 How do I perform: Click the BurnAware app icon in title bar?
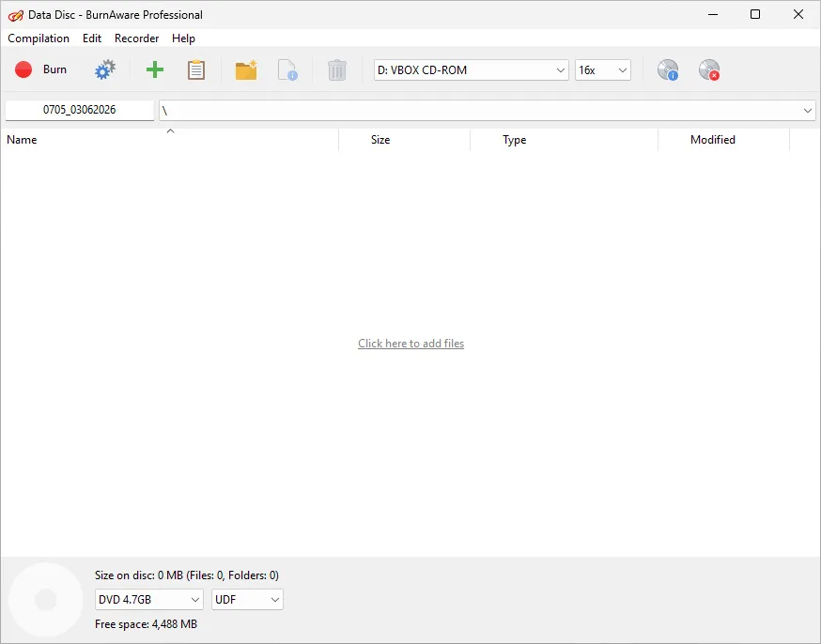coord(16,15)
